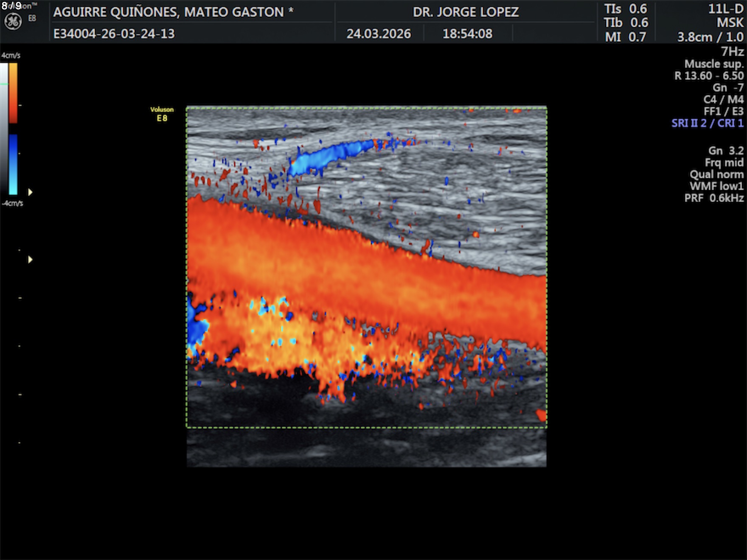Screen dimensions: 747x560
Task: Click the 18:54:08 time display
Action: 467,34
